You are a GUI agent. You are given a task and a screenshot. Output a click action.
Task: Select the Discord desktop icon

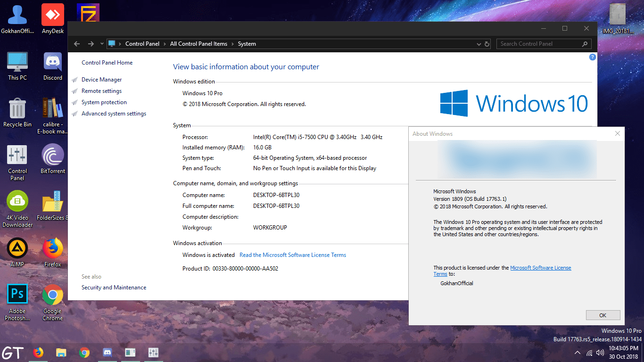53,66
